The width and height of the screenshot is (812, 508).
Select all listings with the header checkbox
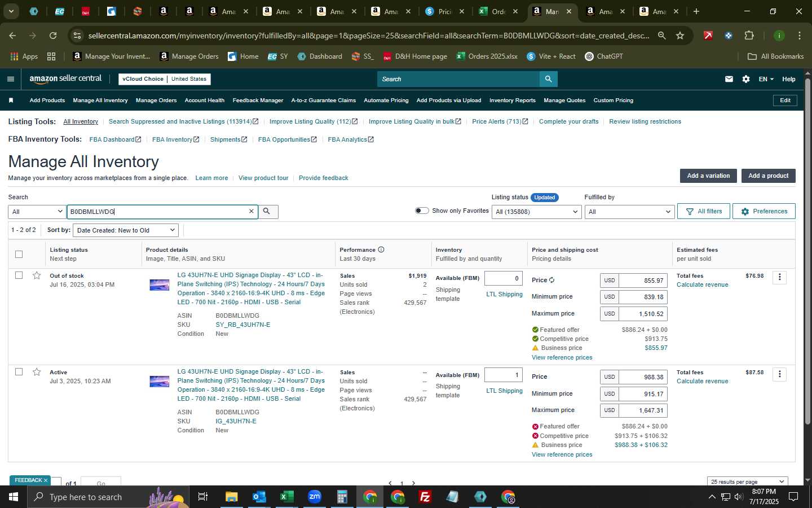point(19,254)
